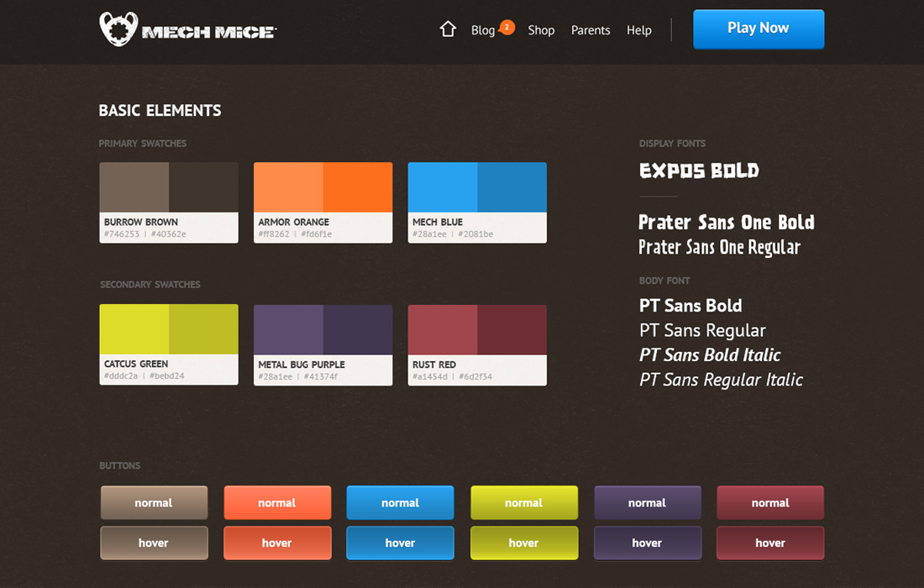Viewport: 924px width, 588px height.
Task: Select the light Armor Orange swatch #ff8262
Action: 288,187
